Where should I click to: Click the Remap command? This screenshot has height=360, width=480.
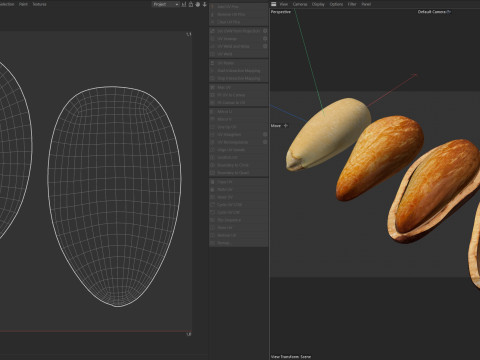[239, 243]
